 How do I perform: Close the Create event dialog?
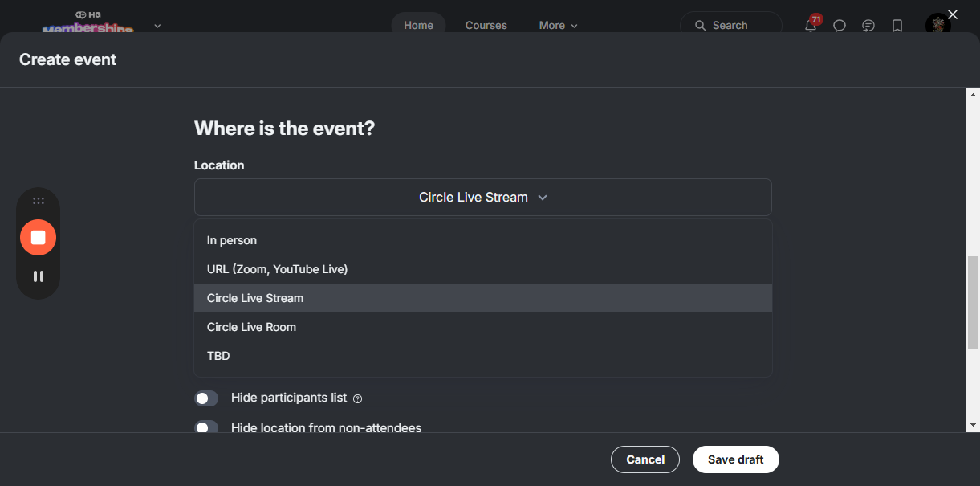tap(953, 14)
